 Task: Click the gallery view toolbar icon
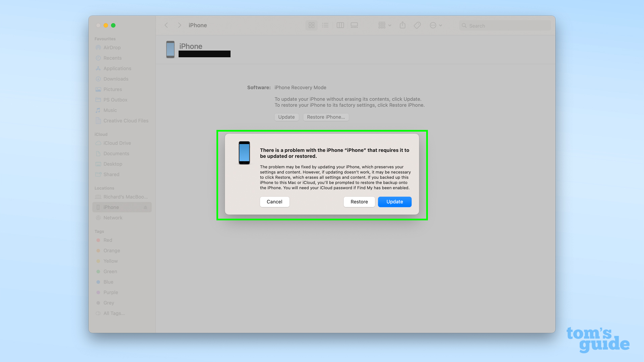click(354, 25)
